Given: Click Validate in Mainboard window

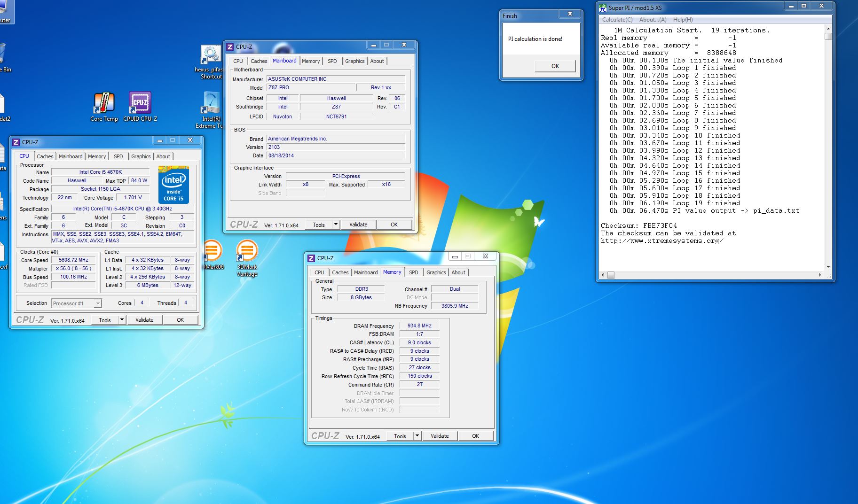Looking at the screenshot, I should tap(358, 225).
